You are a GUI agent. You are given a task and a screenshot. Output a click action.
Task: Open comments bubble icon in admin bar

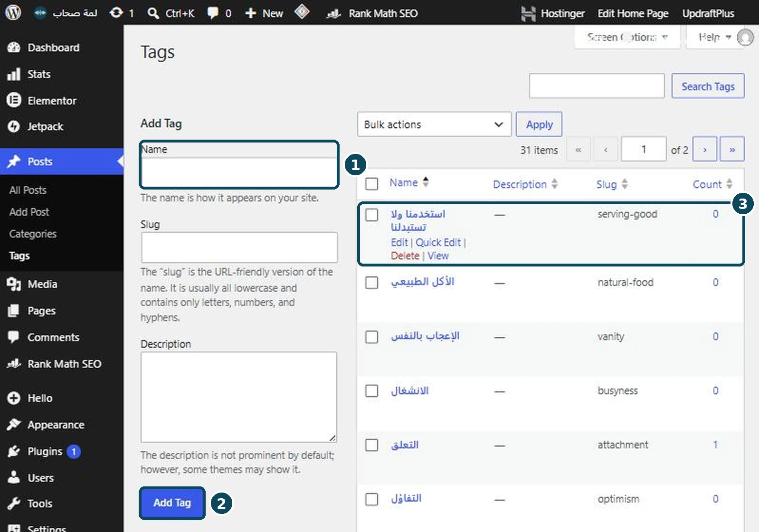pos(213,13)
